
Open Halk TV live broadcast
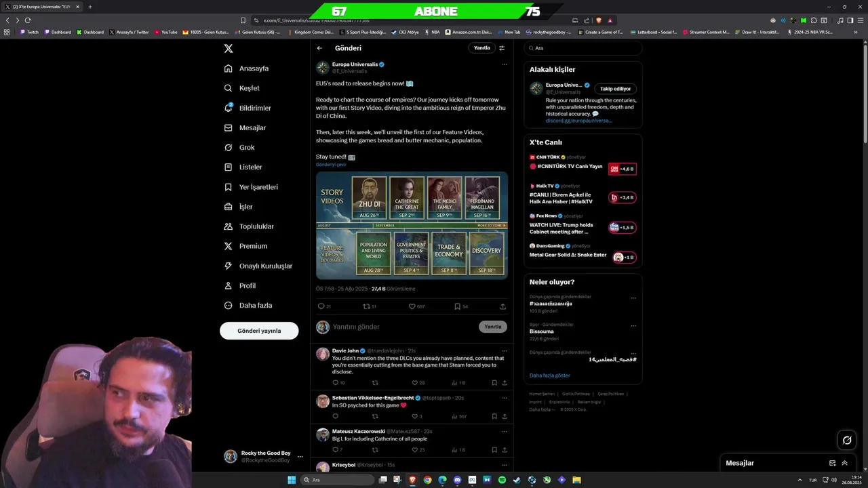pyautogui.click(x=583, y=195)
